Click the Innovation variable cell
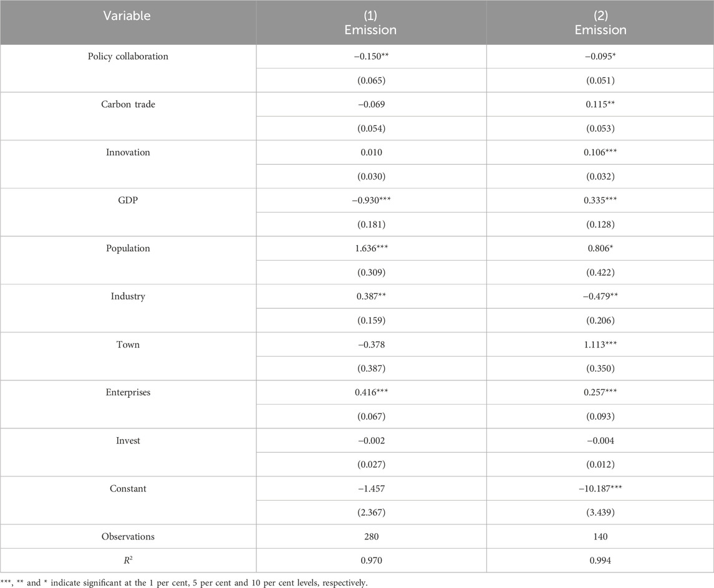Image resolution: width=714 pixels, height=588 pixels. click(128, 153)
